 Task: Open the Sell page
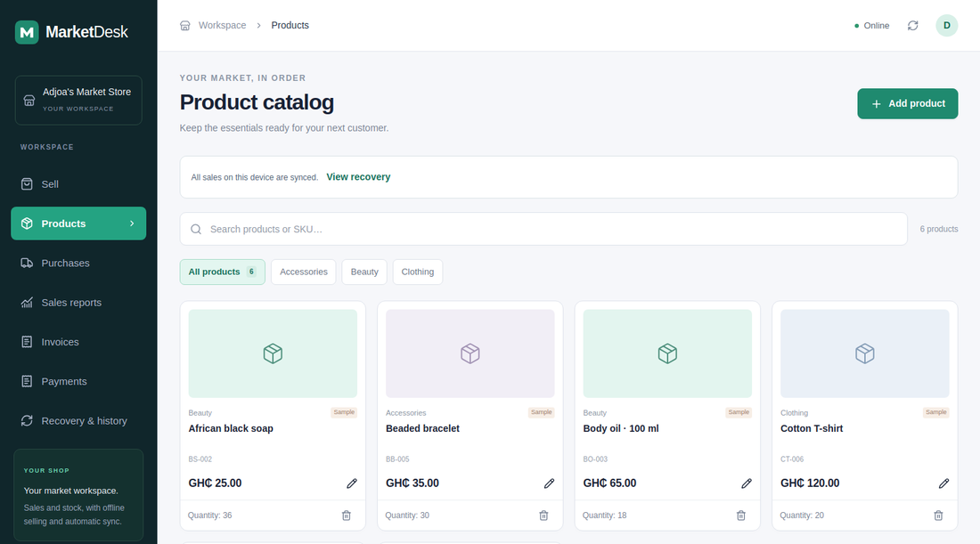coord(78,184)
